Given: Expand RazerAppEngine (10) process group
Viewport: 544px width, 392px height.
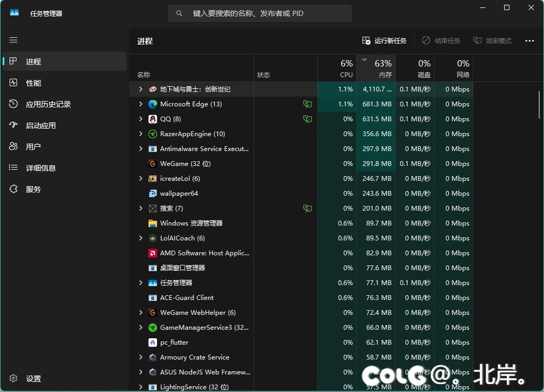Looking at the screenshot, I should (141, 134).
